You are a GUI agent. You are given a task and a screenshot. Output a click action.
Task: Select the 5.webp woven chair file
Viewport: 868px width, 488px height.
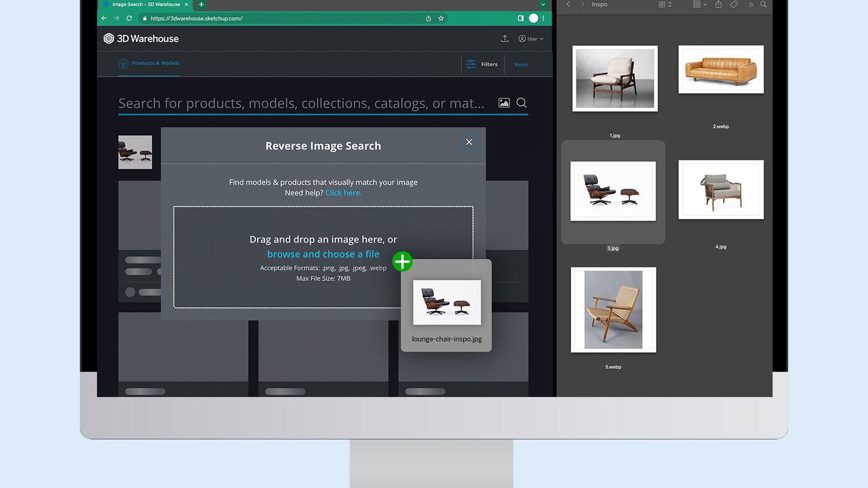tap(613, 310)
